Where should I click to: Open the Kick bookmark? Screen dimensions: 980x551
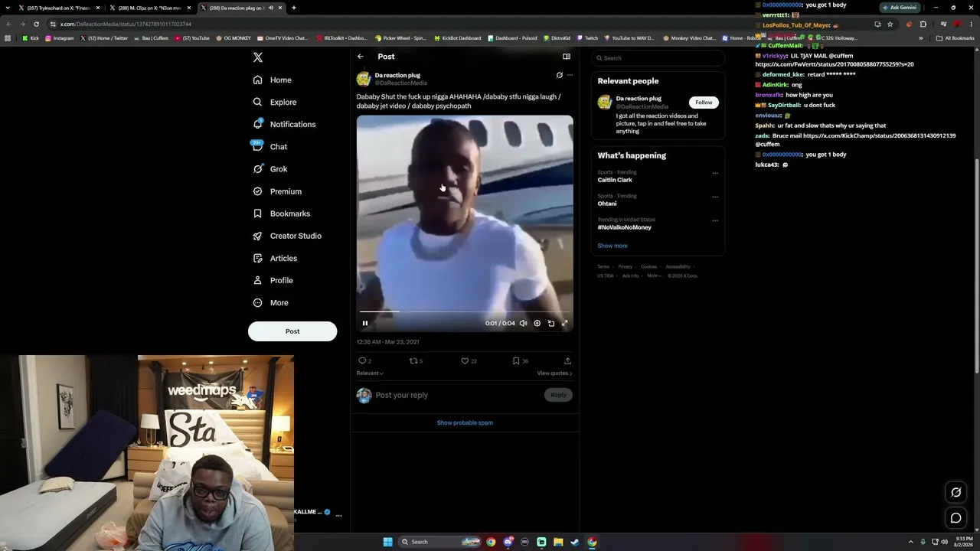tap(31, 38)
